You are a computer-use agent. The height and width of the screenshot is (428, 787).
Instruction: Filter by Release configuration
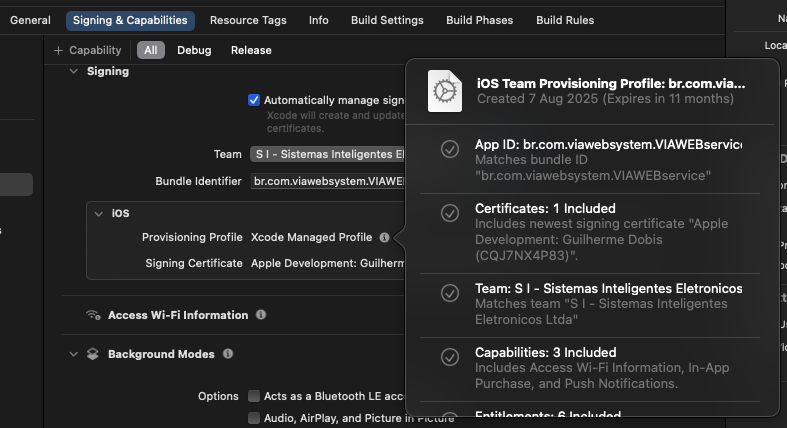point(251,50)
